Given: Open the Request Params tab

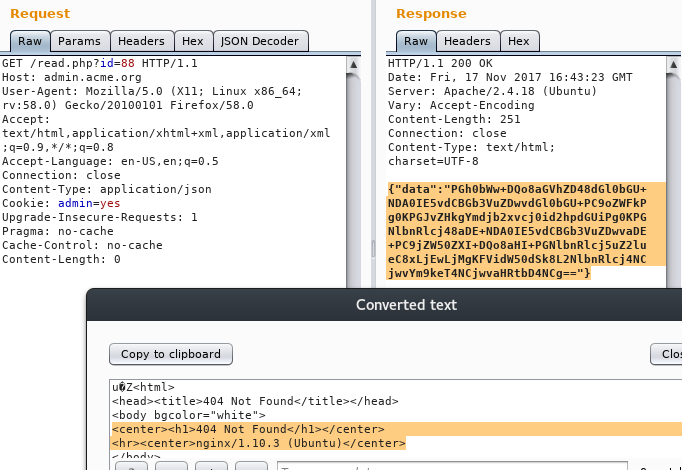Looking at the screenshot, I should (79, 41).
